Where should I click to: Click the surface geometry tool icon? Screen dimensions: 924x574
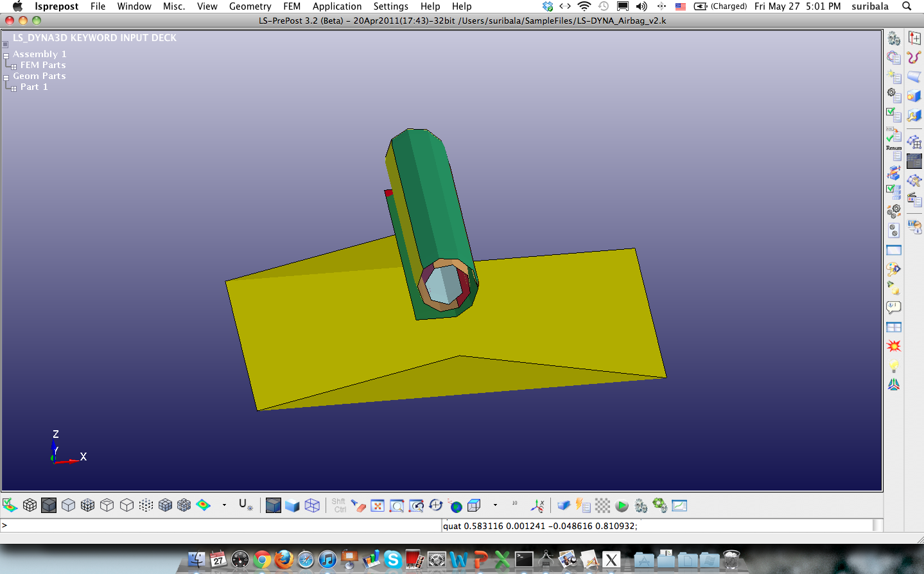click(x=914, y=77)
